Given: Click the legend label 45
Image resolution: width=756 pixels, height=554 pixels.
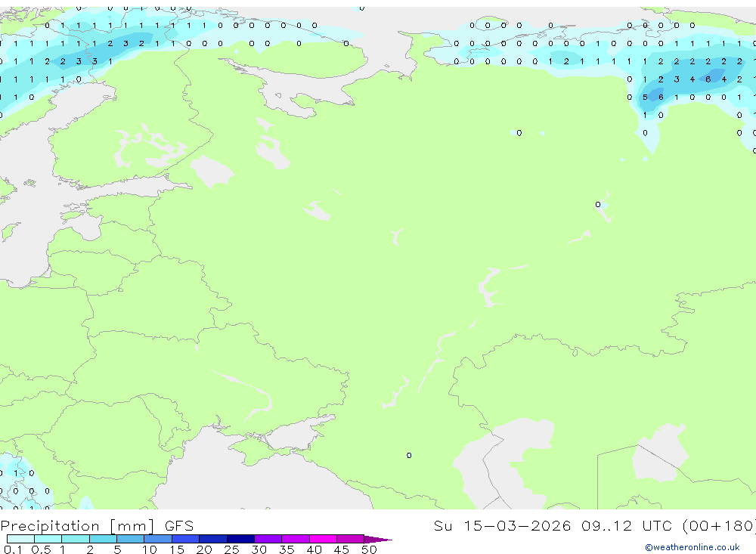Looking at the screenshot, I should [342, 549].
